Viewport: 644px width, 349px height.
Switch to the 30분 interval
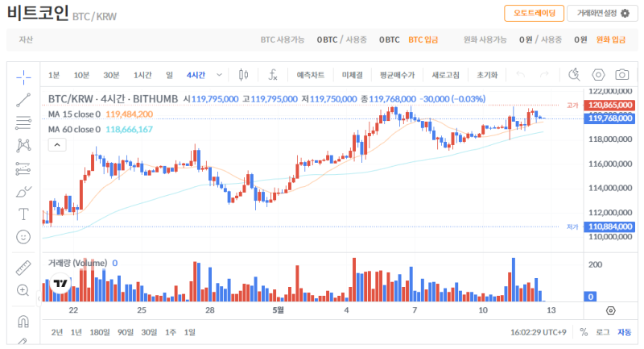[x=111, y=75]
